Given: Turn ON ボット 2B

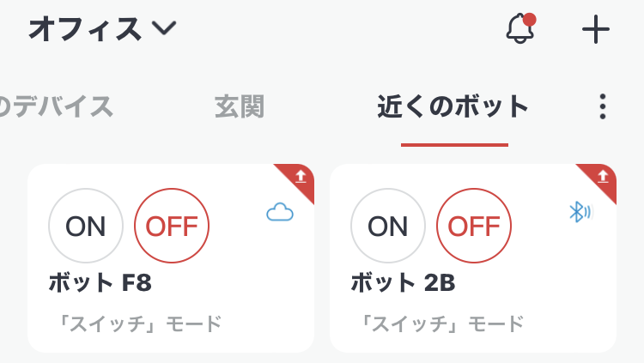Looking at the screenshot, I should tap(388, 226).
